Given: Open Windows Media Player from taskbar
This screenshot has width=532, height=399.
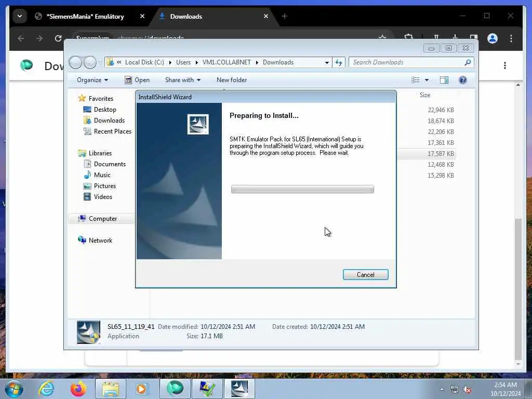Looking at the screenshot, I should coord(141,389).
